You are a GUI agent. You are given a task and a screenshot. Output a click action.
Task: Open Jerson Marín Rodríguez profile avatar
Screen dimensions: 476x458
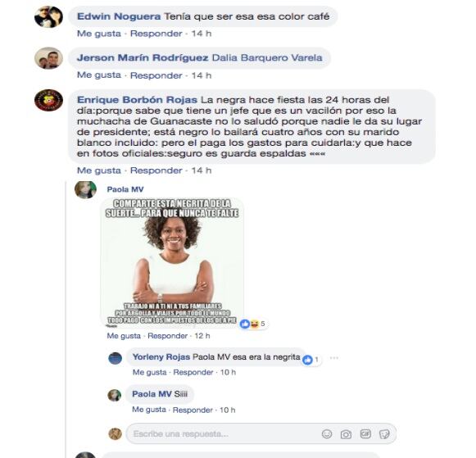point(48,58)
